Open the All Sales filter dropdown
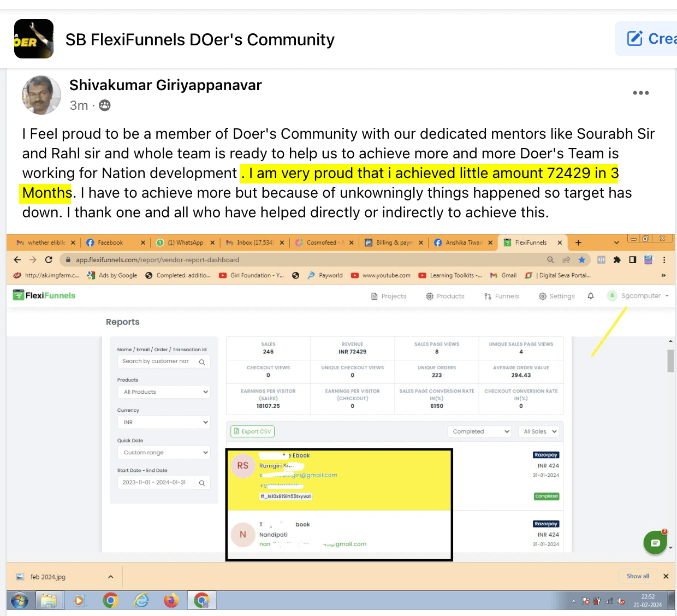677x616 pixels. click(538, 431)
